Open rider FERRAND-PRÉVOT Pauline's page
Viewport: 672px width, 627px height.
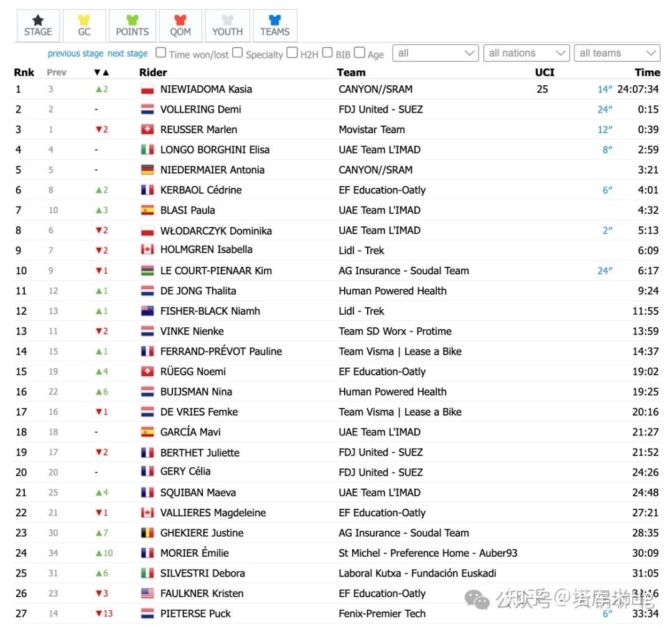pos(221,351)
